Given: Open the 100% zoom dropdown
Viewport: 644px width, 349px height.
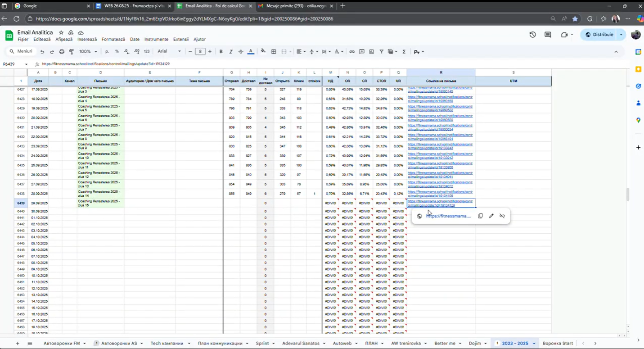Looking at the screenshot, I should [x=88, y=52].
